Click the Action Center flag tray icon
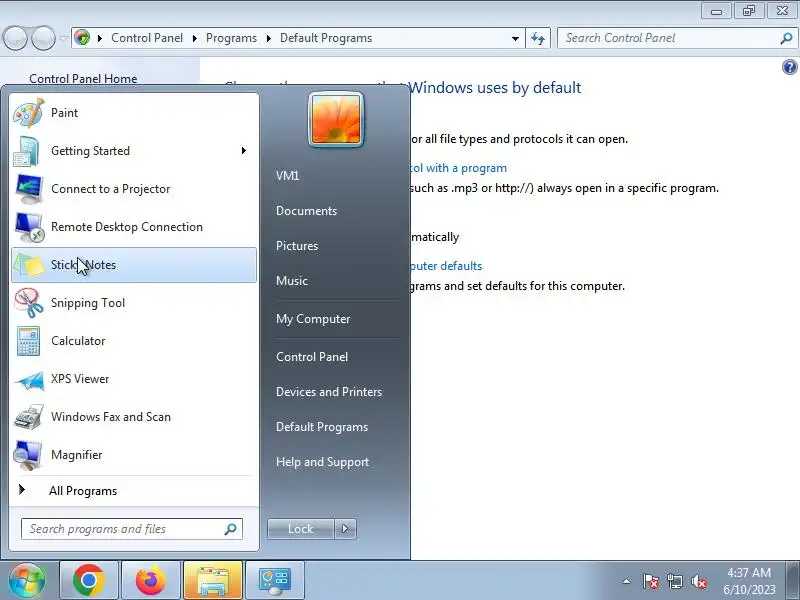Screen dimensions: 800x600 pos(651,581)
